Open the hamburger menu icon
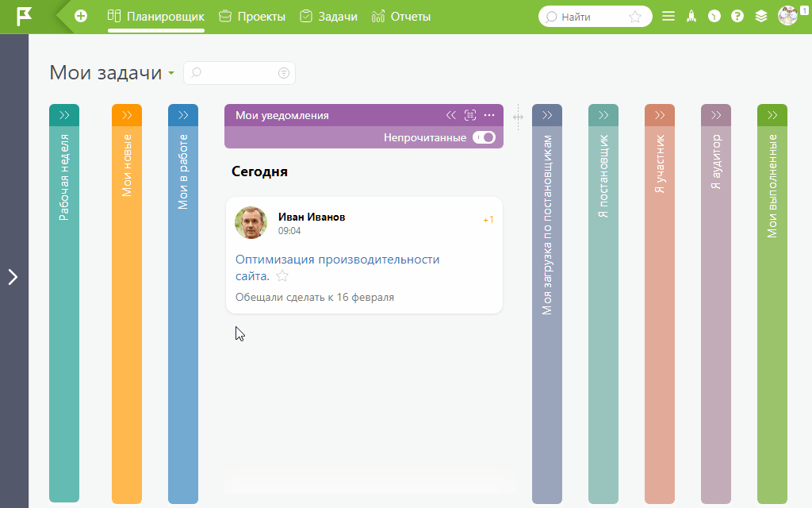Image resolution: width=812 pixels, height=508 pixels. pos(668,16)
